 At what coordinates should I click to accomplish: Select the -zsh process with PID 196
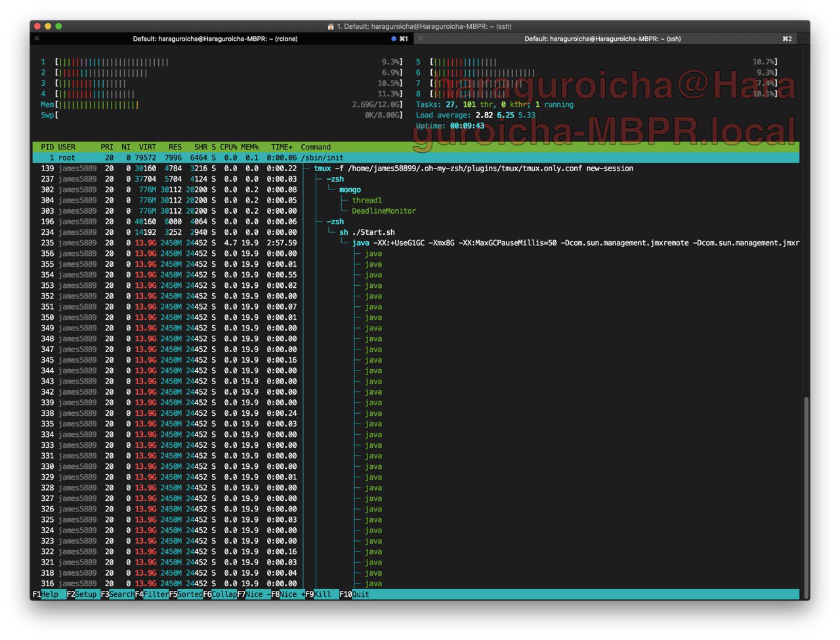pyautogui.click(x=416, y=222)
